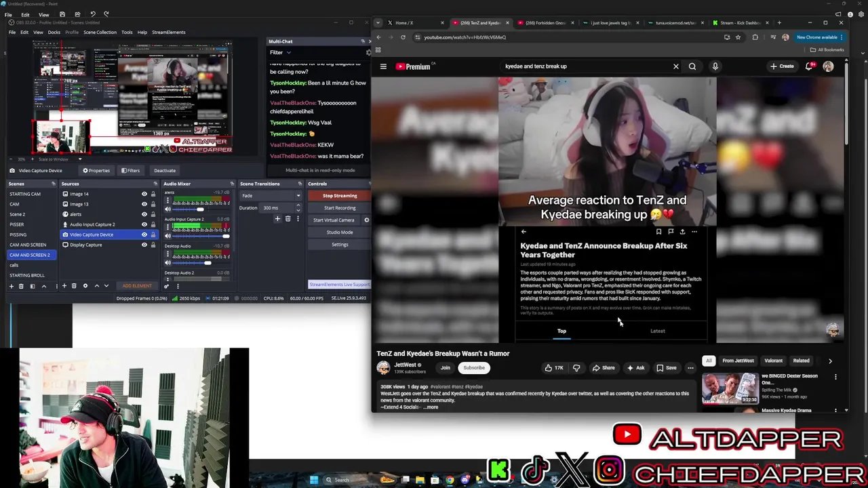The width and height of the screenshot is (868, 488).
Task: Adjust alerts volume slider
Action: (200, 209)
